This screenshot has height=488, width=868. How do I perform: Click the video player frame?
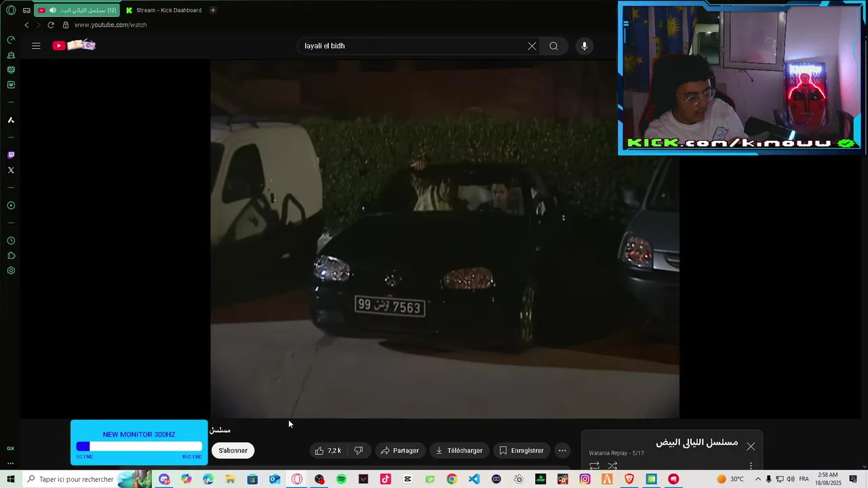(444, 239)
